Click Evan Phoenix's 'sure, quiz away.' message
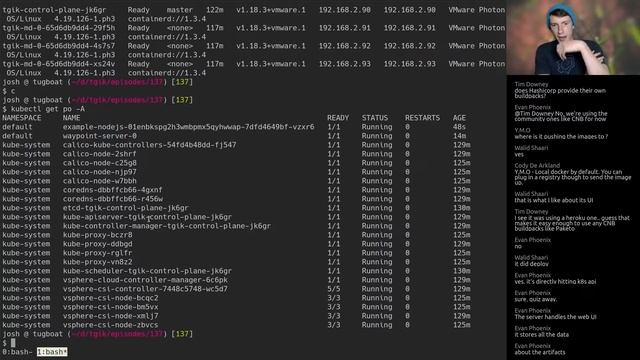The width and height of the screenshot is (640, 360). tap(536, 299)
